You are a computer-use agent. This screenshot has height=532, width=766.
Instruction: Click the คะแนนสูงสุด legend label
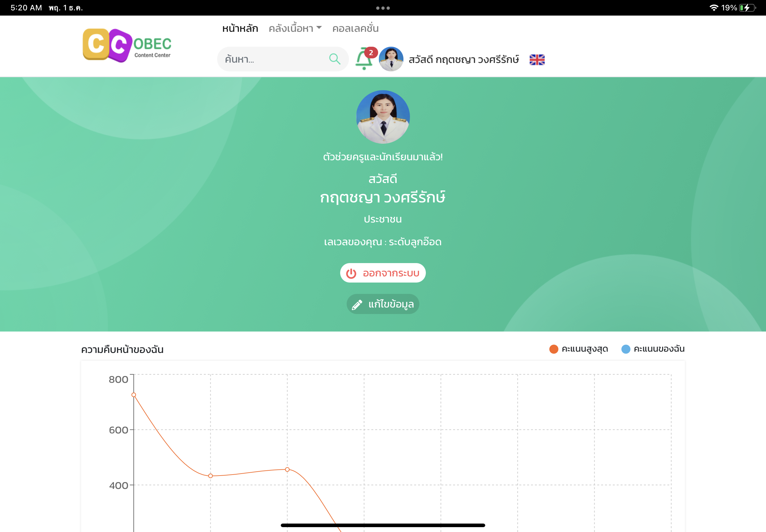click(585, 349)
